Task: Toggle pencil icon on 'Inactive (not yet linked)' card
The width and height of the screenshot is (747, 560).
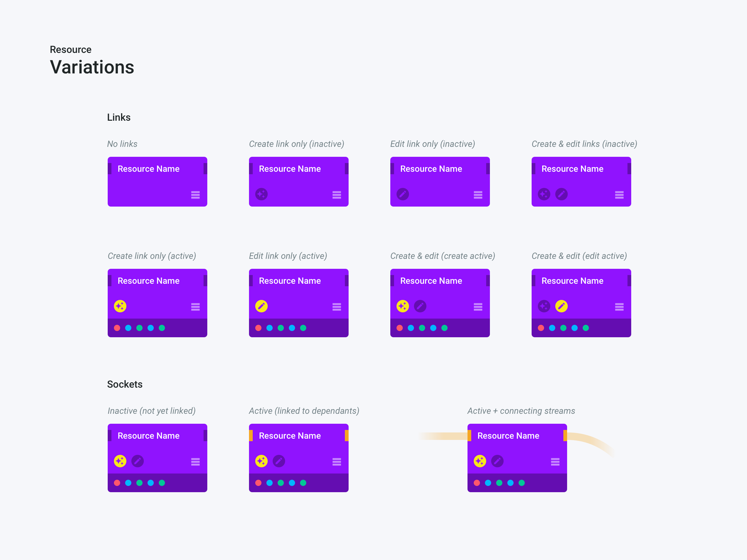Action: pyautogui.click(x=138, y=461)
